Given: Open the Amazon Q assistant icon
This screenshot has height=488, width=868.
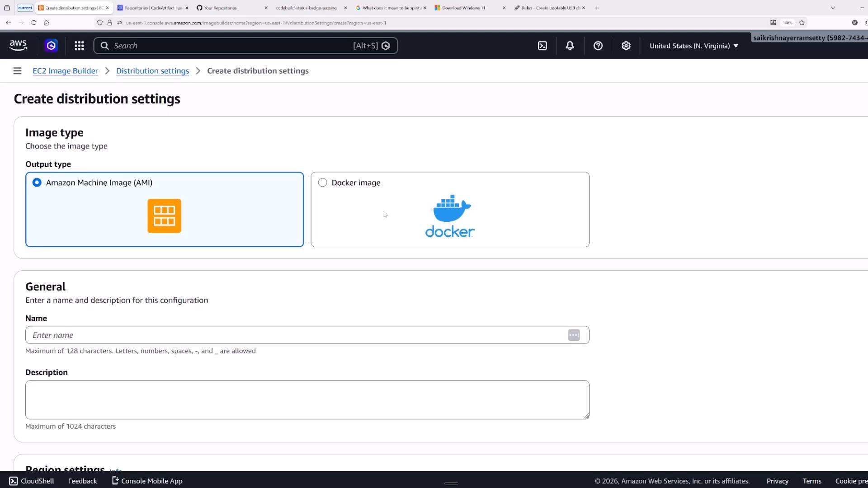Looking at the screenshot, I should 51,46.
